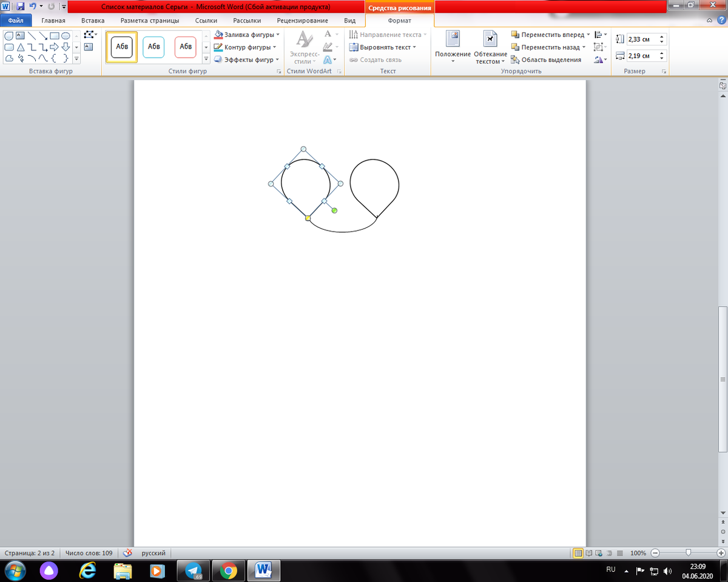This screenshot has height=582, width=728.
Task: Open the Windows Start menu
Action: tap(14, 570)
